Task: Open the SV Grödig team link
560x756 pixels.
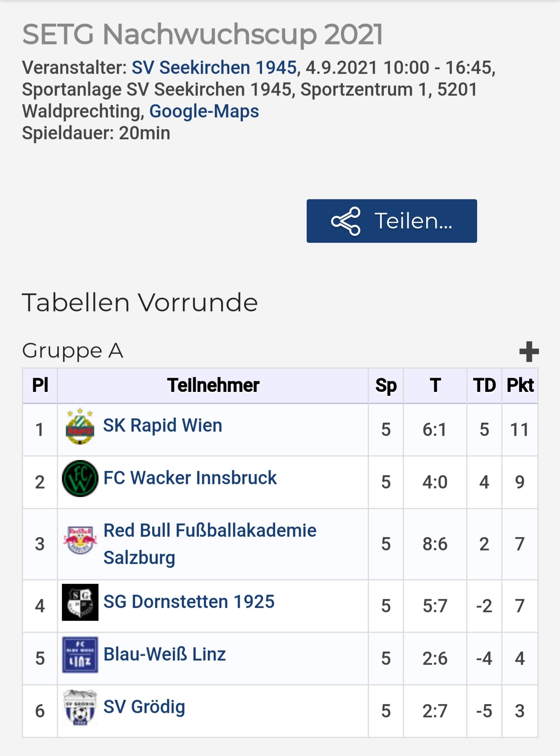Action: pyautogui.click(x=144, y=707)
